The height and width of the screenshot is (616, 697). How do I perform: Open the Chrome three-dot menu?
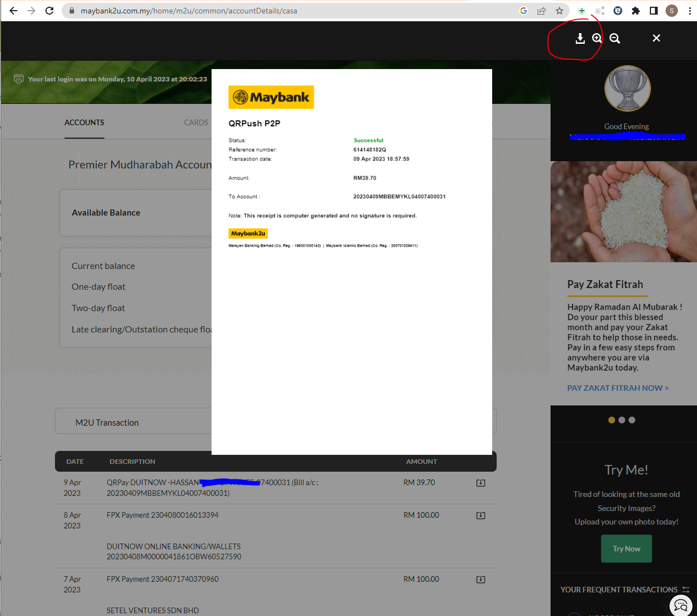690,11
